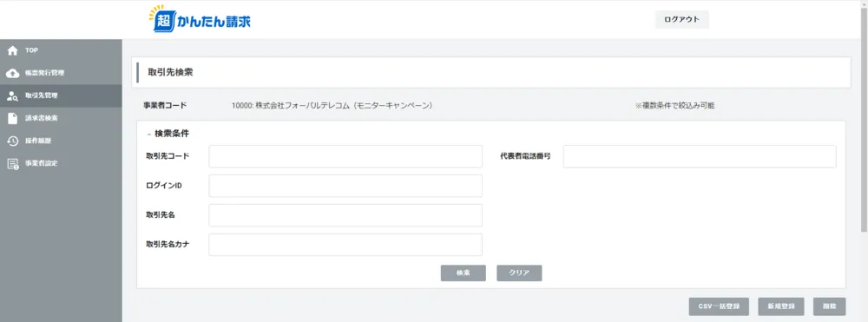Click the TOP home icon in sidebar
Image resolution: width=868 pixels, height=322 pixels.
[12, 51]
